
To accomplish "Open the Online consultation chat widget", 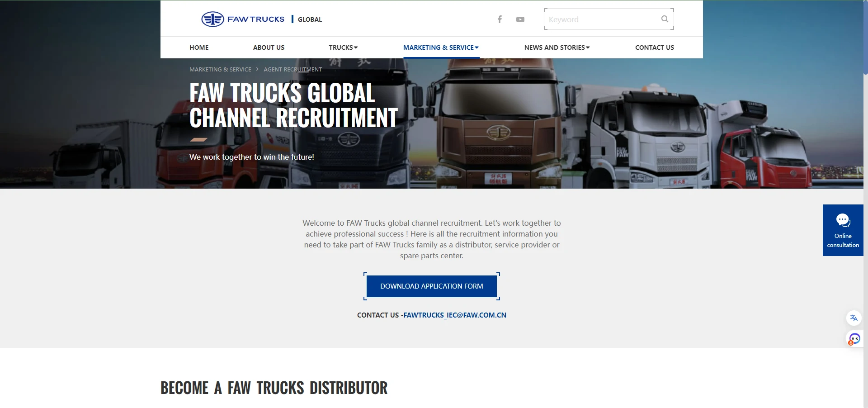I will (843, 230).
